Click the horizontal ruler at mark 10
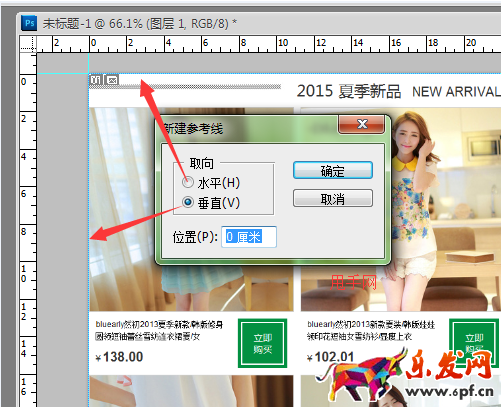Image resolution: width=504 pixels, height=412 pixels. click(x=283, y=44)
